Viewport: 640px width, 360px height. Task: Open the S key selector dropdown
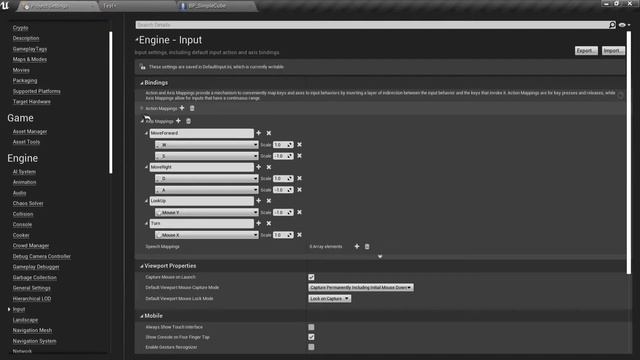point(207,156)
